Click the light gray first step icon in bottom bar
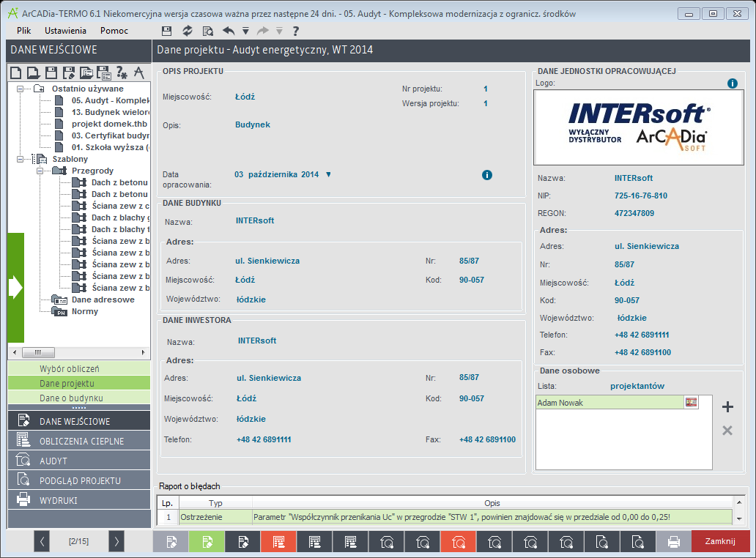The image size is (756, 558). 171,542
